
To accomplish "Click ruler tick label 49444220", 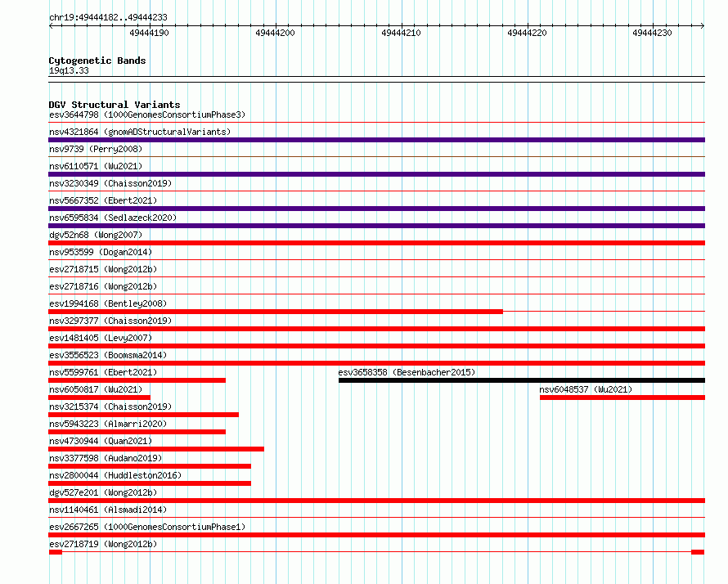I will click(527, 33).
